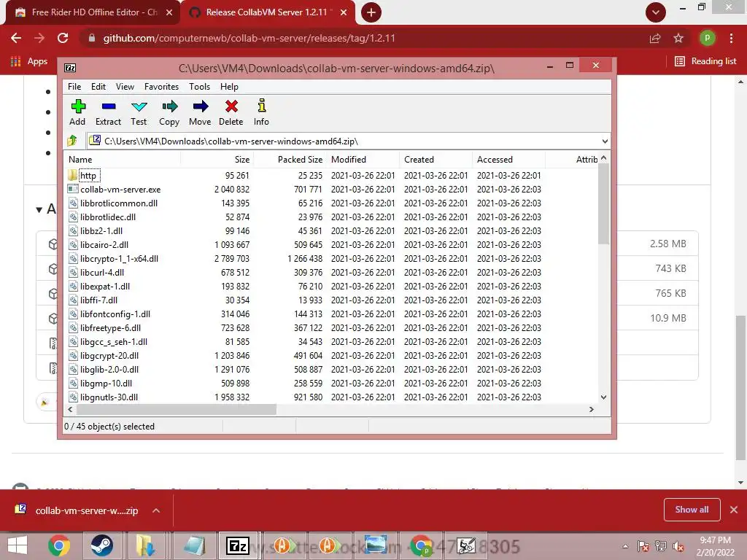The height and width of the screenshot is (560, 747).
Task: Click the file list vertical scrollbar thumb
Action: (603, 204)
